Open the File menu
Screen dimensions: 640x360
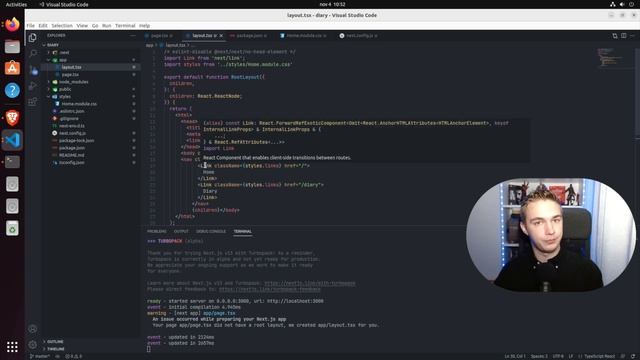[x=31, y=26]
